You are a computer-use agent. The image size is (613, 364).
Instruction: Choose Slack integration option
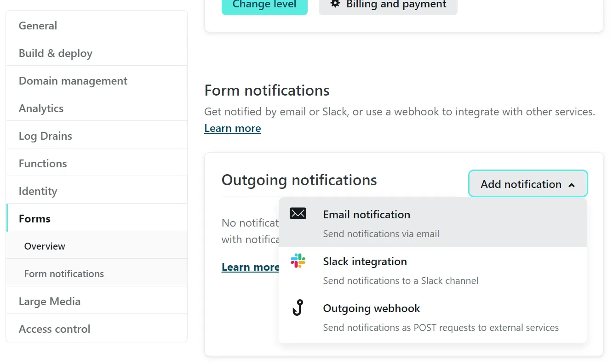433,270
